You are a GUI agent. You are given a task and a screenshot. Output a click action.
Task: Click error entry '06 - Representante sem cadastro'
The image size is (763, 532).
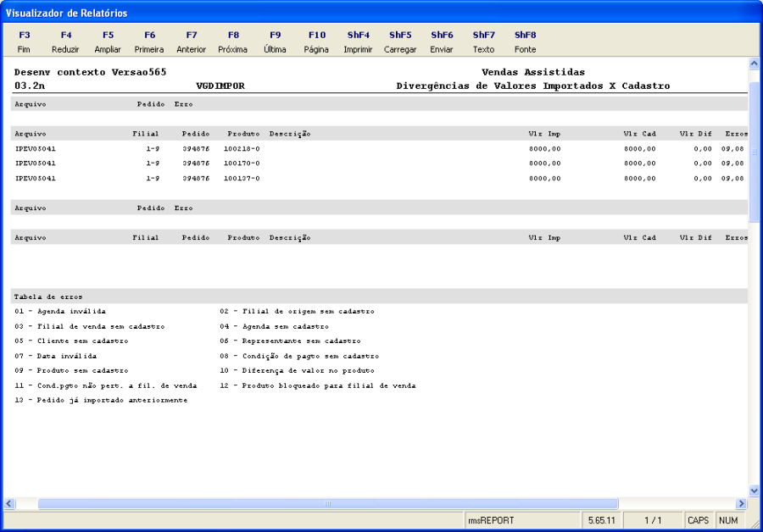290,341
